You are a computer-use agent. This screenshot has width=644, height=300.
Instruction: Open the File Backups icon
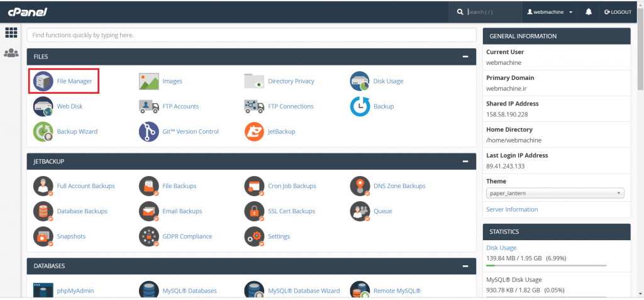148,186
